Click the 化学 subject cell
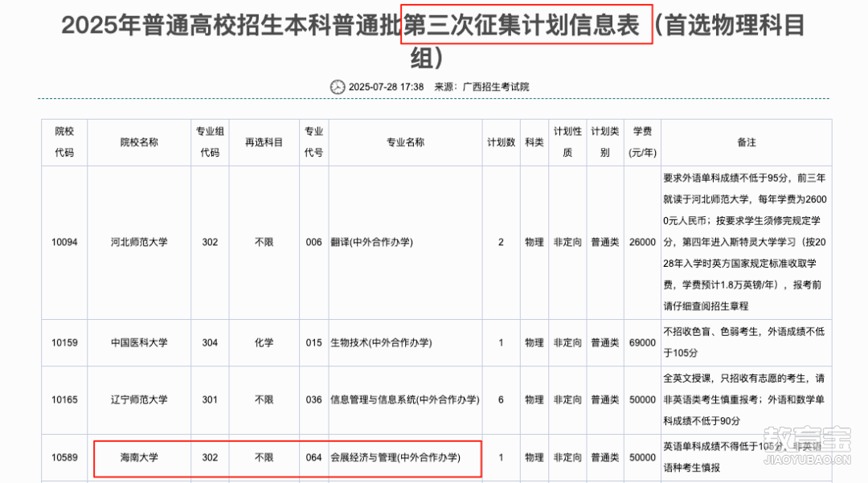 (x=264, y=342)
